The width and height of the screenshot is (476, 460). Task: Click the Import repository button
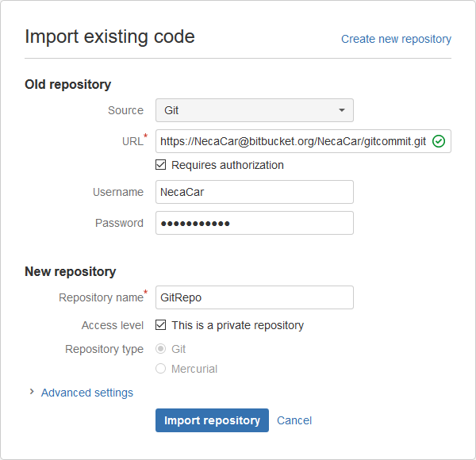pos(212,420)
